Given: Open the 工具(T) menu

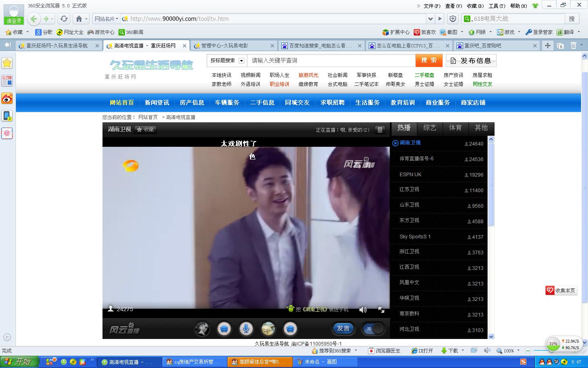Looking at the screenshot, I should point(497,6).
